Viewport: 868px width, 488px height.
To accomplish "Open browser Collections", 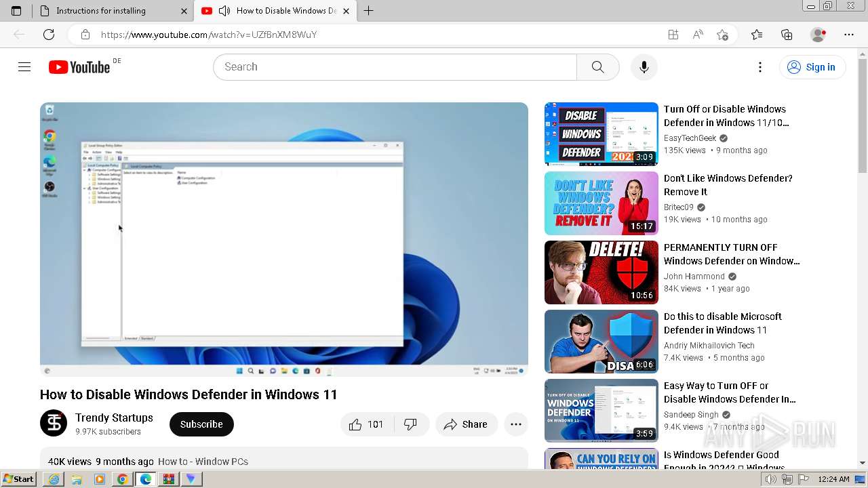I will [787, 35].
